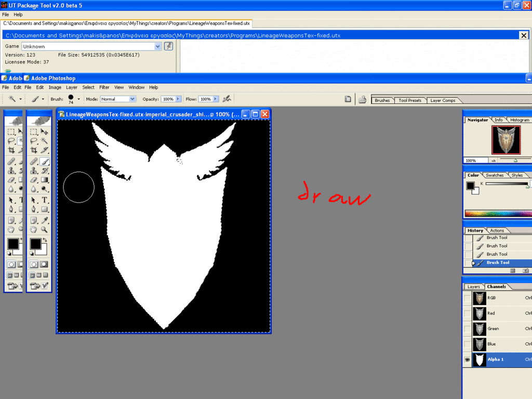Switch to the Swatches tab
Screen dimensions: 532x399
[495, 176]
